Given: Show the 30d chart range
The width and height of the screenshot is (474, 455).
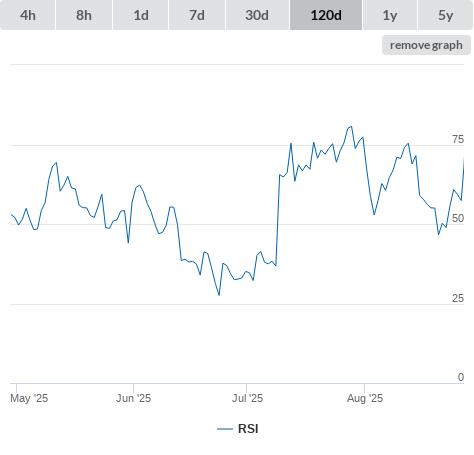Looking at the screenshot, I should 257,15.
